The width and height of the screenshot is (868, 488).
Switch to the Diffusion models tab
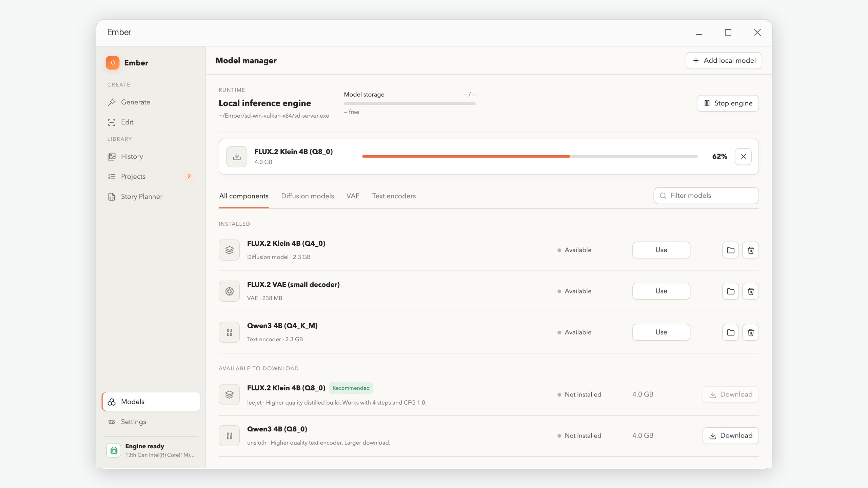(308, 196)
